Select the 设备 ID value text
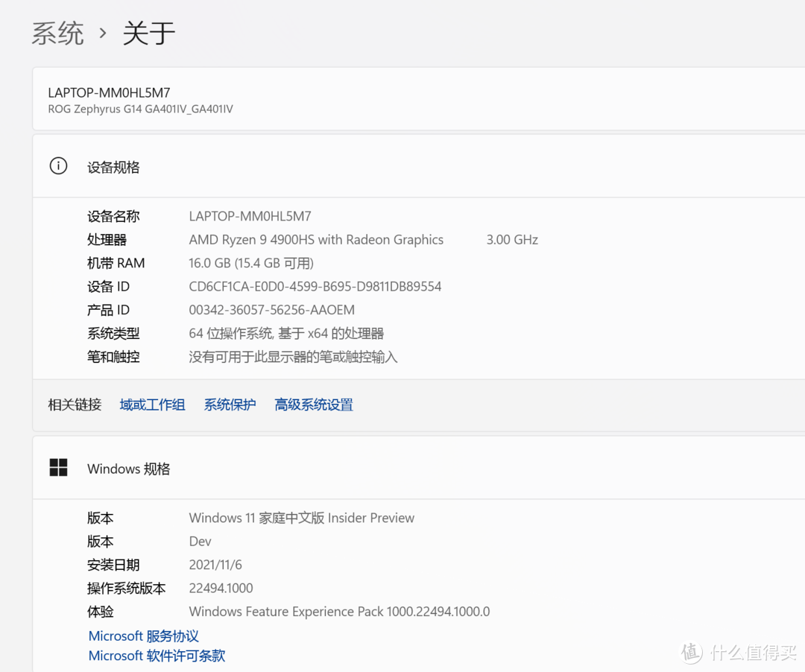 click(315, 286)
